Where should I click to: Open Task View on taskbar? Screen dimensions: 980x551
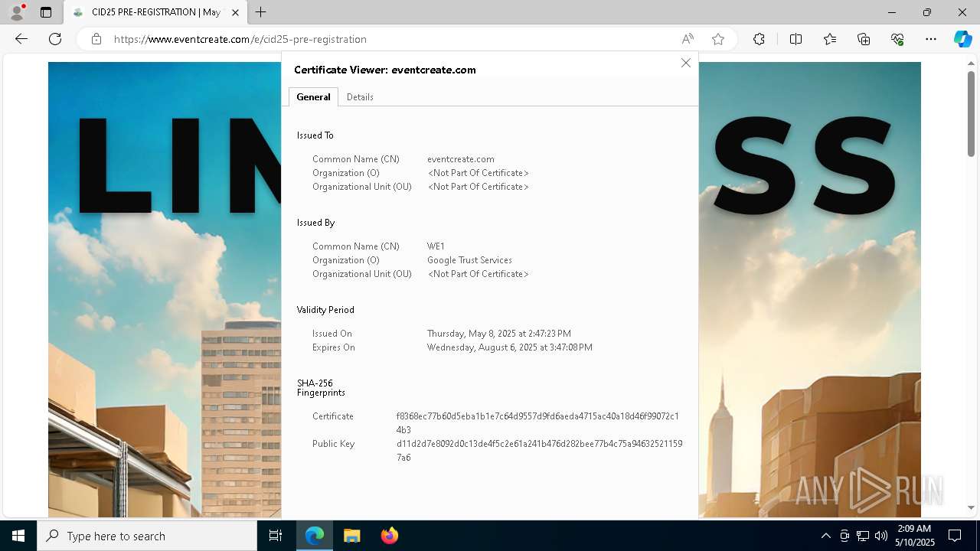pyautogui.click(x=276, y=536)
